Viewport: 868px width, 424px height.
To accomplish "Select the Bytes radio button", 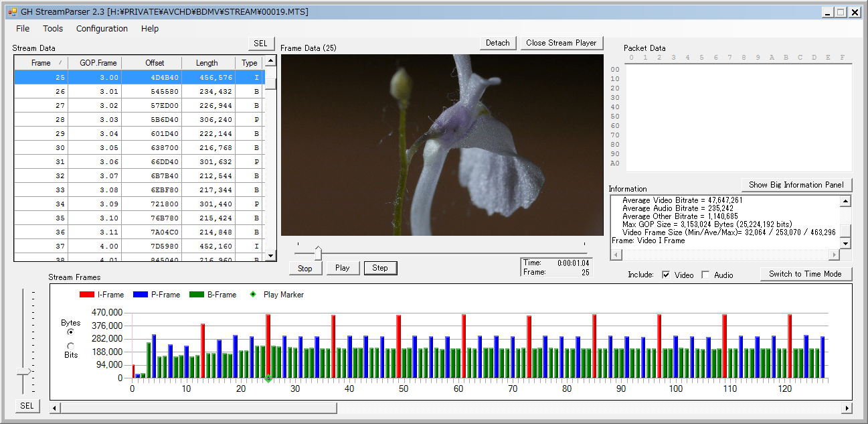I will pos(71,332).
